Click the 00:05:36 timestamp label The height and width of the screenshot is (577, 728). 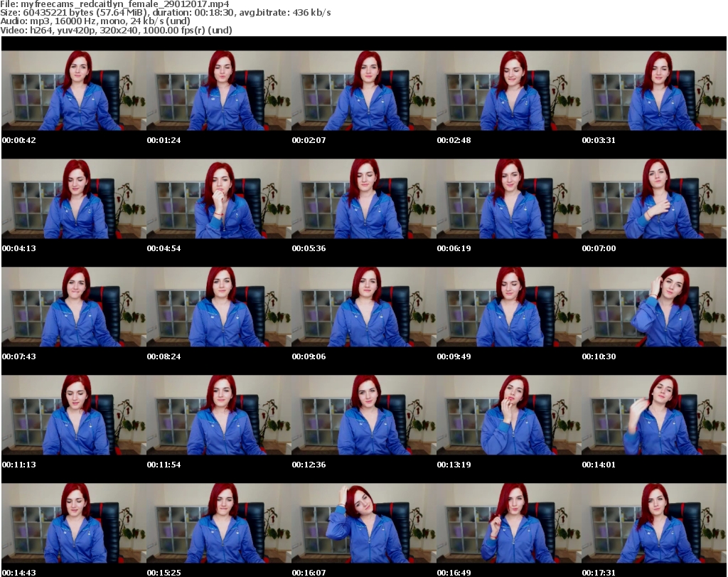click(309, 248)
